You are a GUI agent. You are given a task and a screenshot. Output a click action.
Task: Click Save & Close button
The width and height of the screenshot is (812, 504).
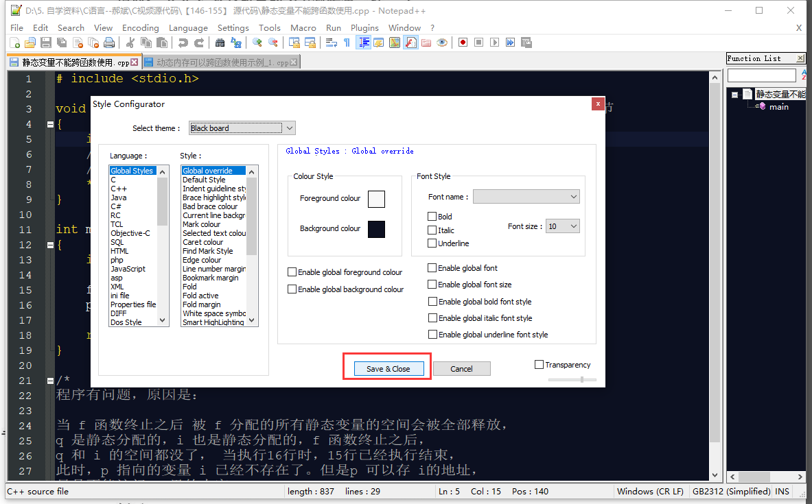389,368
